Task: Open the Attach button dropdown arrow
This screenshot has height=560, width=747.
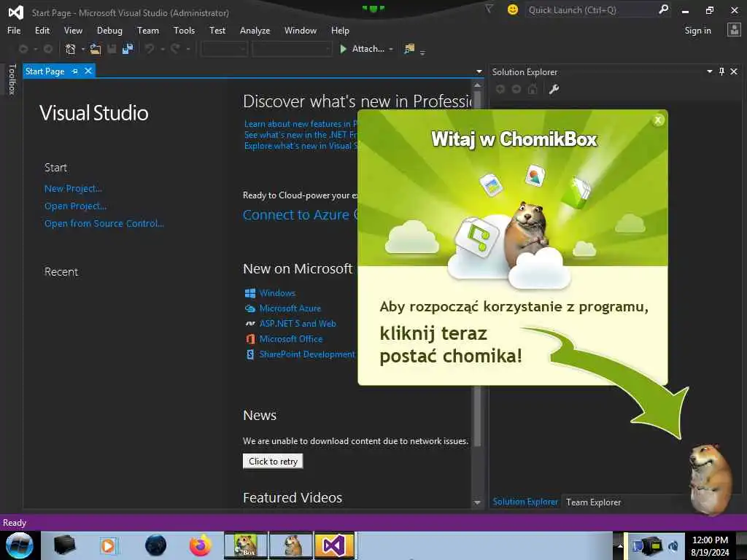Action: [391, 49]
